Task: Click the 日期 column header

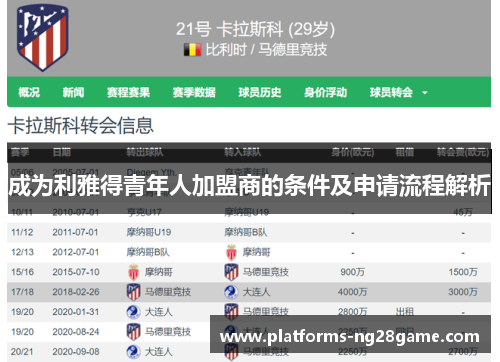Action: click(62, 152)
